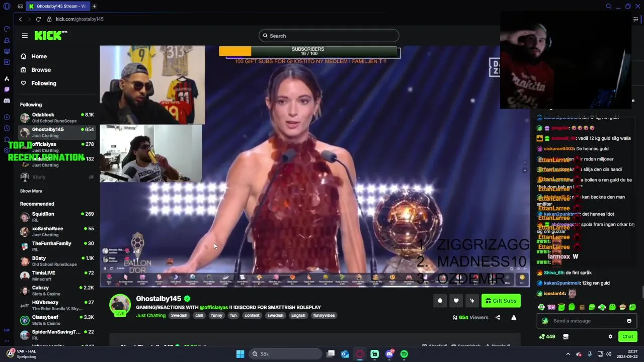Click the taskbar volume icon

(608, 354)
